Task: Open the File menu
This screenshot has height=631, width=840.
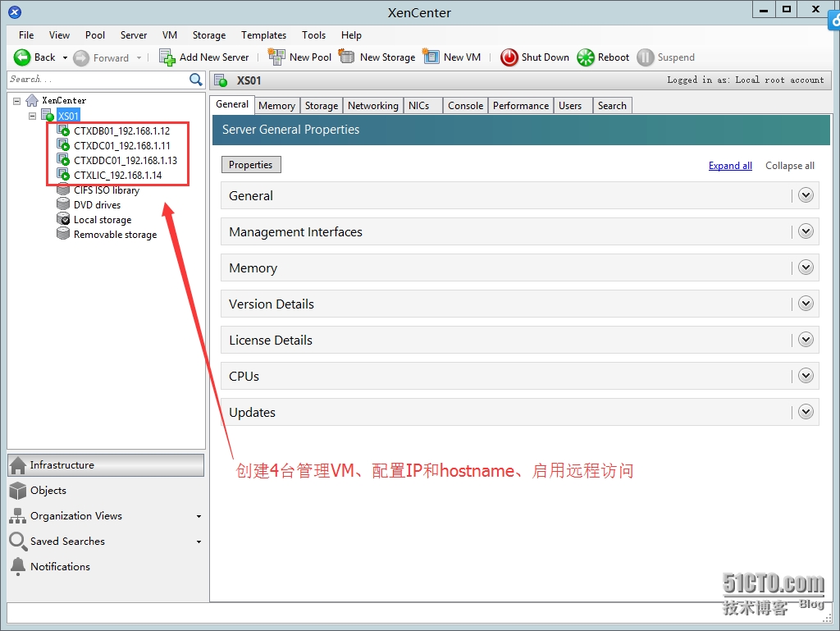Action: (x=26, y=34)
